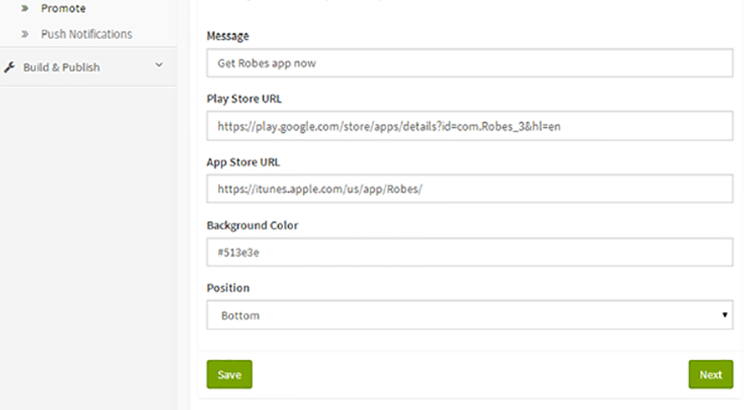Select the App Store URL input
The width and height of the screenshot is (750, 410).
468,189
